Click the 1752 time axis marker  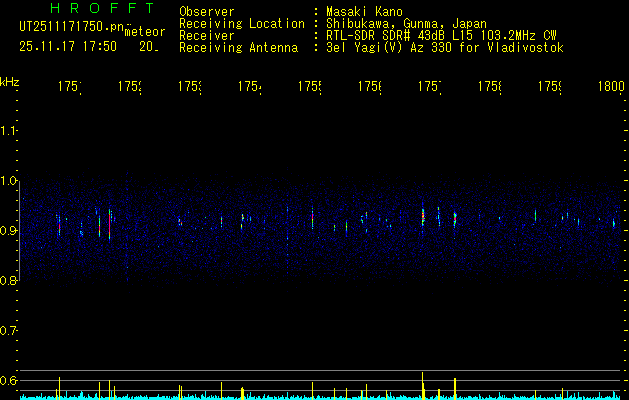[x=130, y=87]
